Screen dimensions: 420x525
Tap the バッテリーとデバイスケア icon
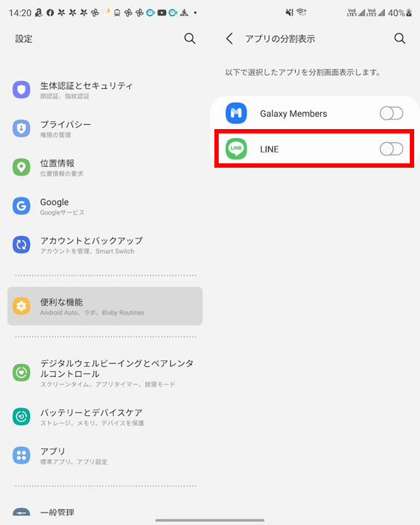21,416
